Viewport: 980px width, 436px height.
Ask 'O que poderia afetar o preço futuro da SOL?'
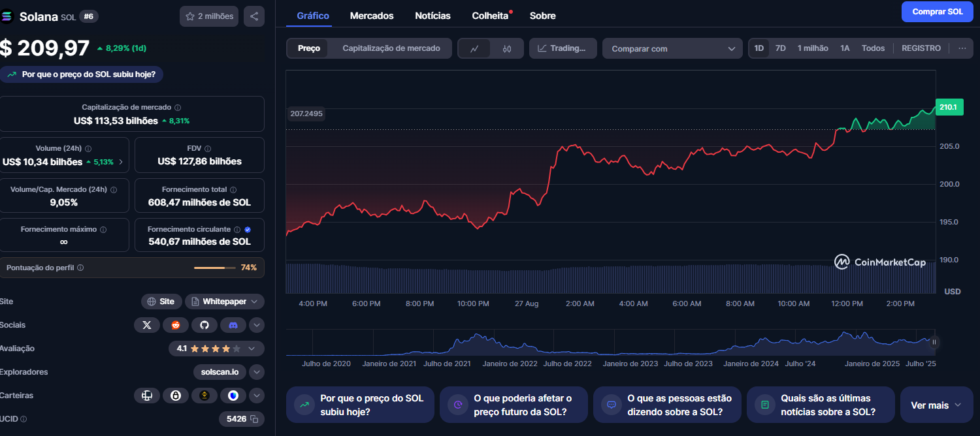514,405
